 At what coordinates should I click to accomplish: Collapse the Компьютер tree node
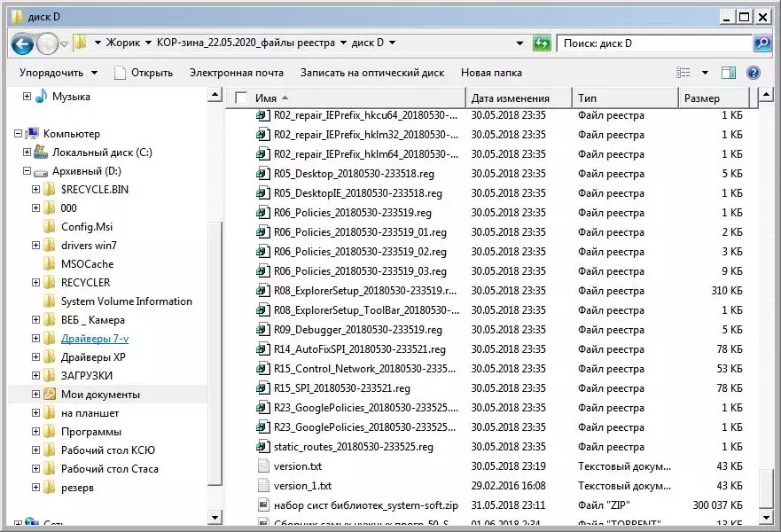tap(18, 134)
